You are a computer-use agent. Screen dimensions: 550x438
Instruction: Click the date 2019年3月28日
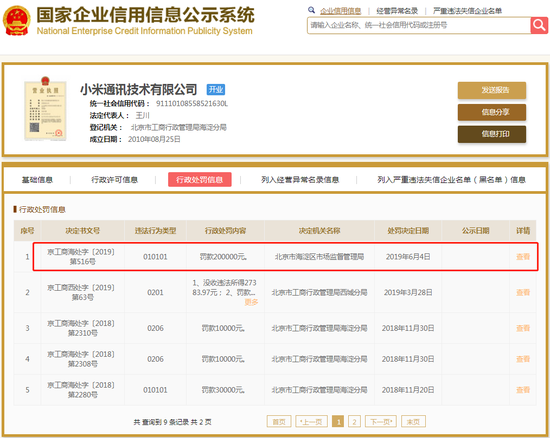408,292
